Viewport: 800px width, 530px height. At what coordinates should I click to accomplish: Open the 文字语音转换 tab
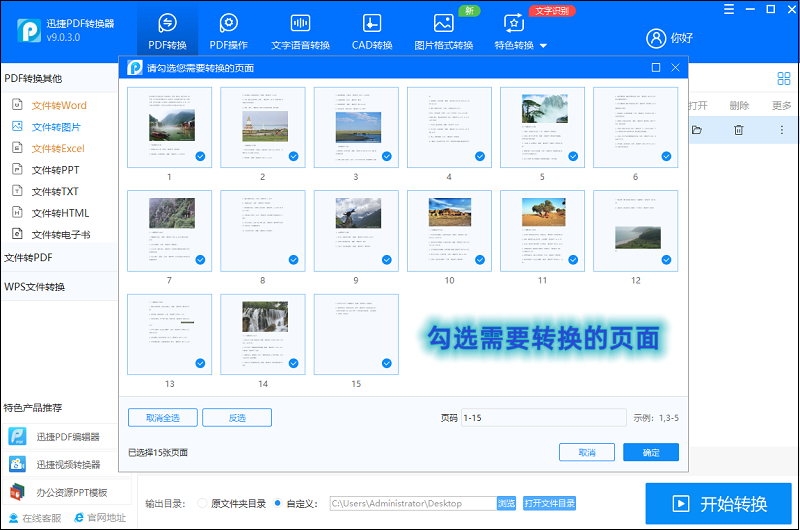[x=301, y=32]
